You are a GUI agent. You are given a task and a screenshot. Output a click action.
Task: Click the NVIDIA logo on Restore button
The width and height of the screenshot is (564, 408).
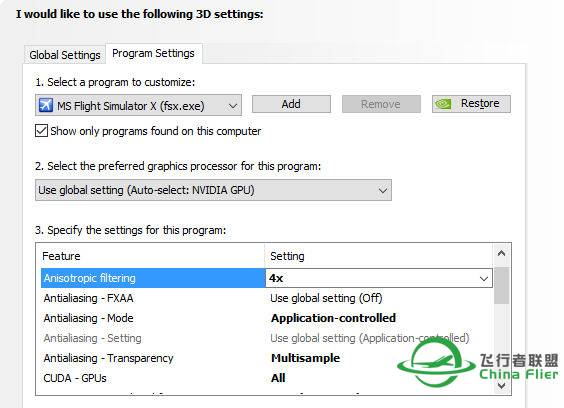[x=443, y=104]
